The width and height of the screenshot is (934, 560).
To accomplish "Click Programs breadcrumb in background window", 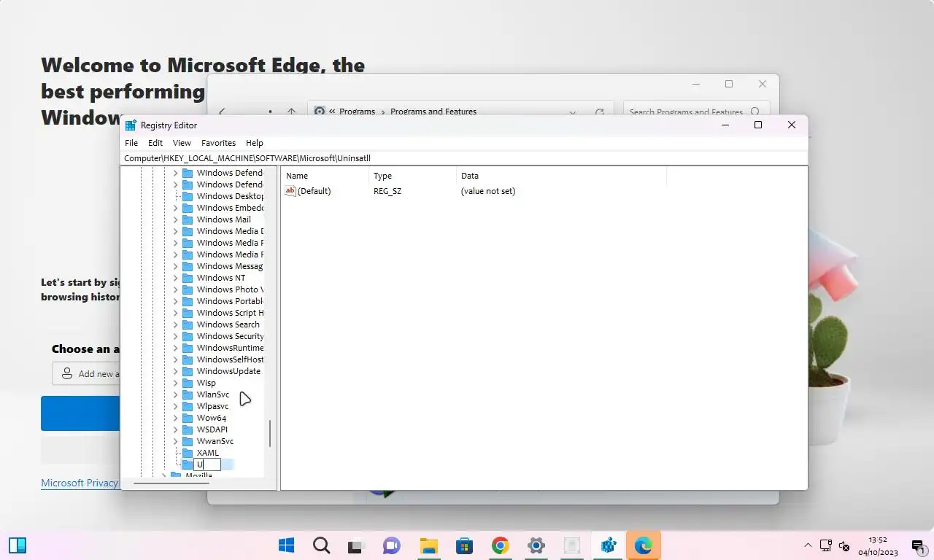I will click(x=357, y=112).
